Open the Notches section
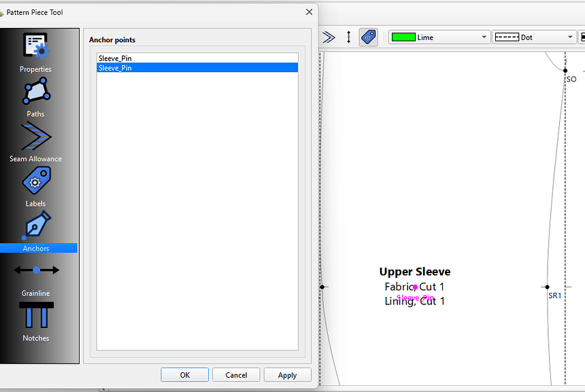The image size is (585, 392). pyautogui.click(x=35, y=321)
